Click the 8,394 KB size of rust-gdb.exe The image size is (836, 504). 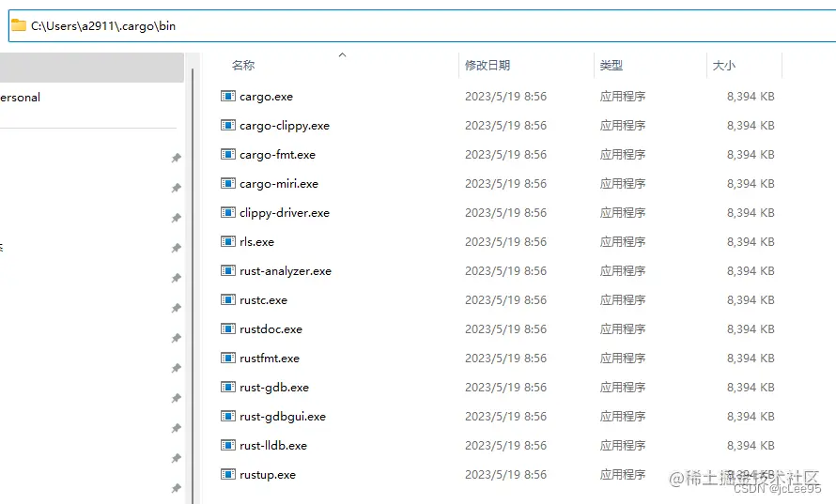[x=751, y=388]
